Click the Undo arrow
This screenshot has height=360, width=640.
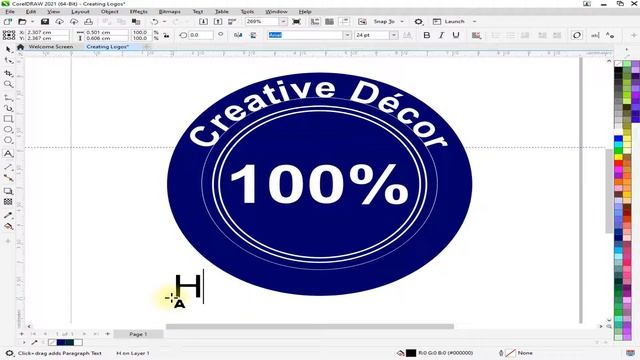[x=155, y=22]
